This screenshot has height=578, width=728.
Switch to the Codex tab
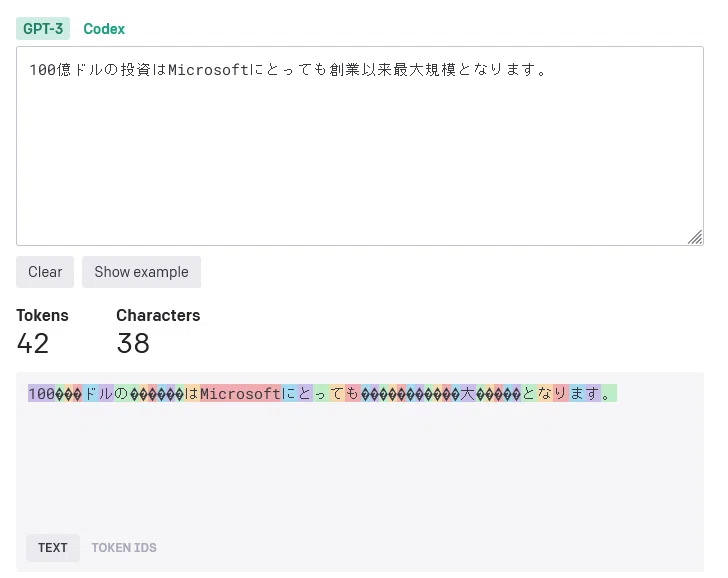(x=104, y=29)
